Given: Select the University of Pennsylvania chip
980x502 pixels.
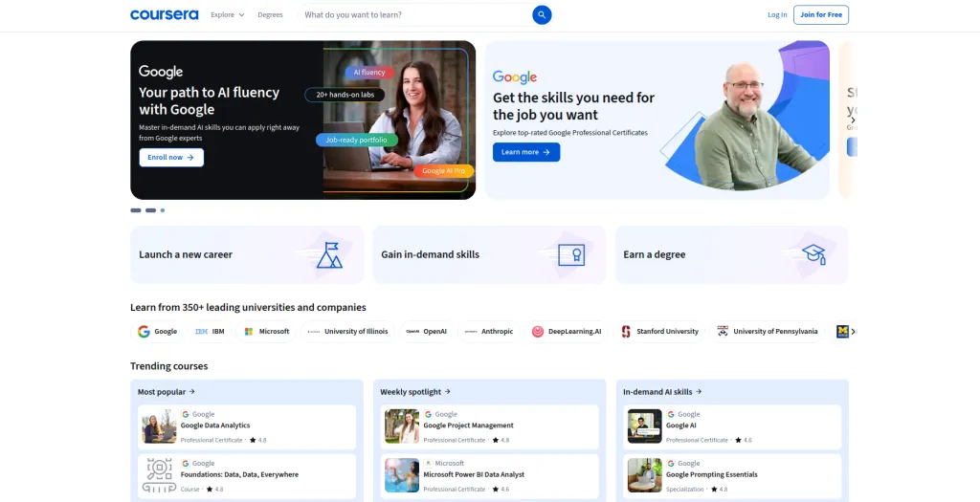Looking at the screenshot, I should coord(767,332).
